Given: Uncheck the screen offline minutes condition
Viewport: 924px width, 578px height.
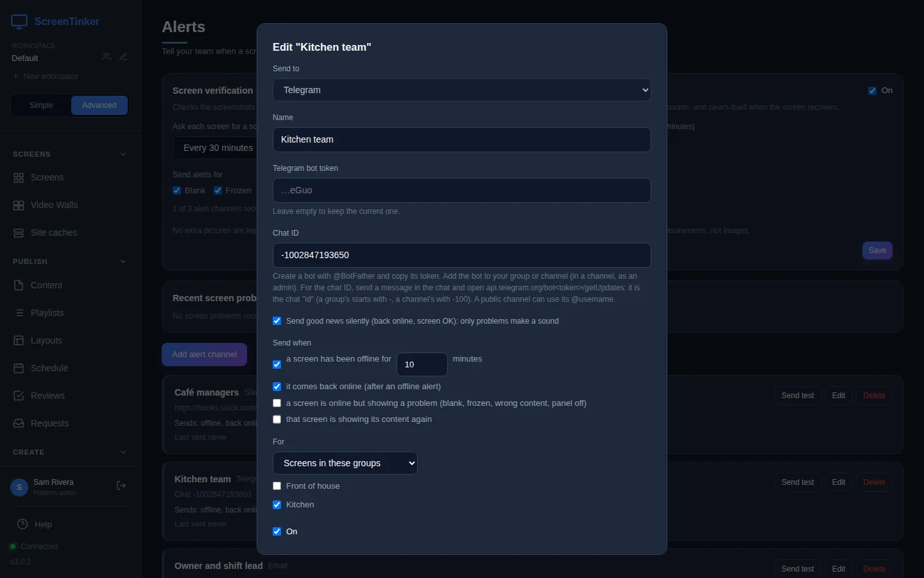Looking at the screenshot, I should click(x=277, y=364).
